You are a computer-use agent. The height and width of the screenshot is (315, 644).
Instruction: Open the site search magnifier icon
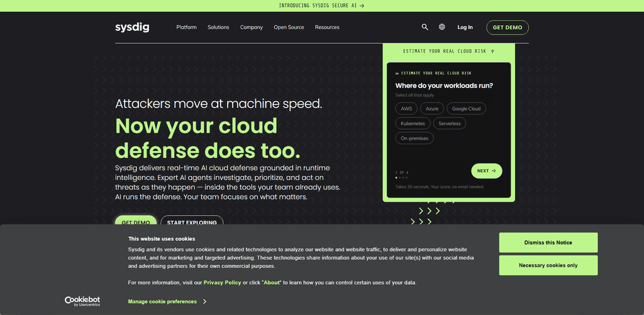coord(425,27)
